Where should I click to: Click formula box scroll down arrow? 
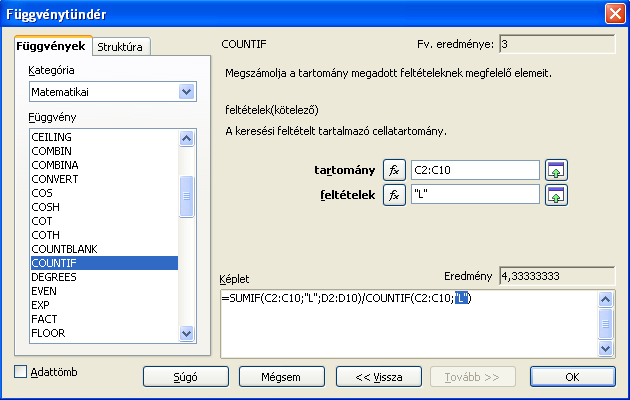[605, 348]
